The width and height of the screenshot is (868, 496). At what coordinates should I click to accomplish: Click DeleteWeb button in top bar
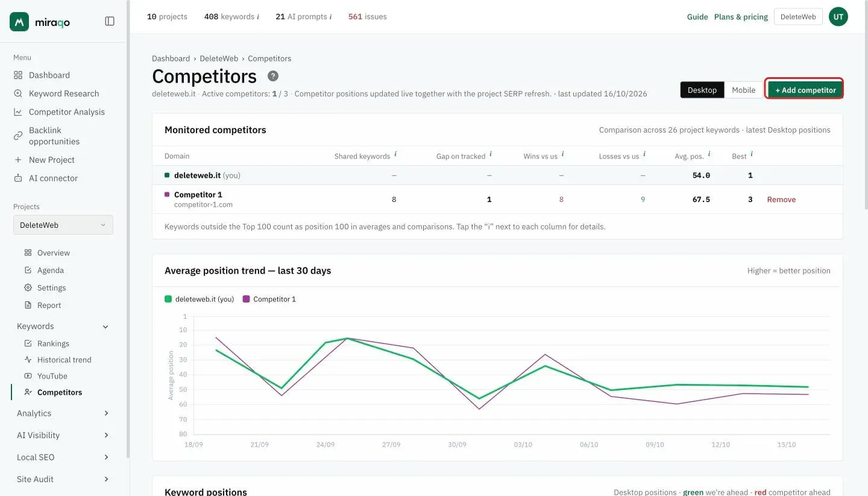[x=798, y=17]
